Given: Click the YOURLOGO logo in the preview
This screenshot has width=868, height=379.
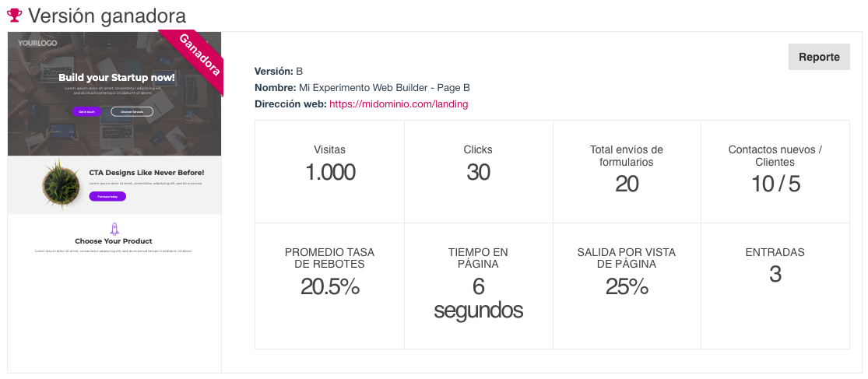Looking at the screenshot, I should click(37, 43).
